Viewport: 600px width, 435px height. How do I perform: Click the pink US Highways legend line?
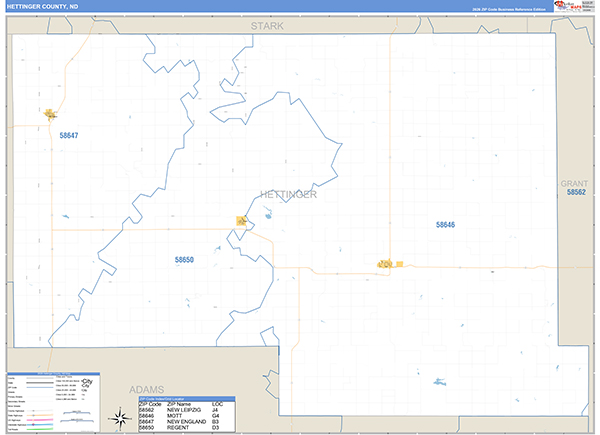coord(40,420)
